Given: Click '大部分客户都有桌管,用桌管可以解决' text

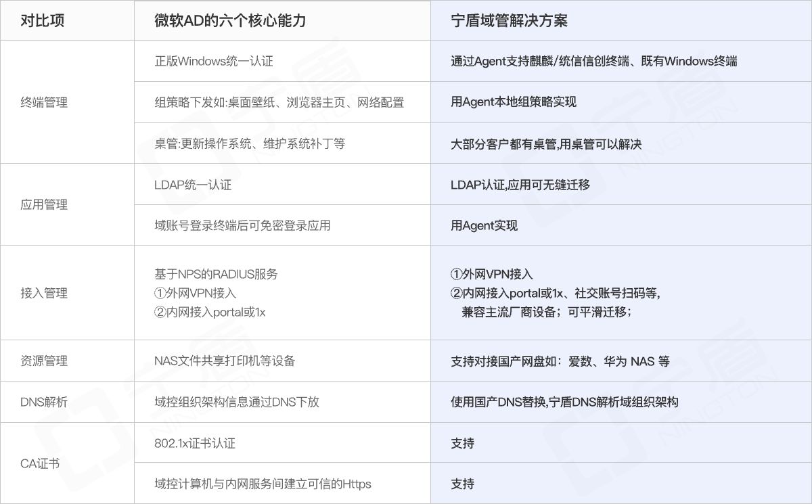Looking at the screenshot, I should point(546,144).
